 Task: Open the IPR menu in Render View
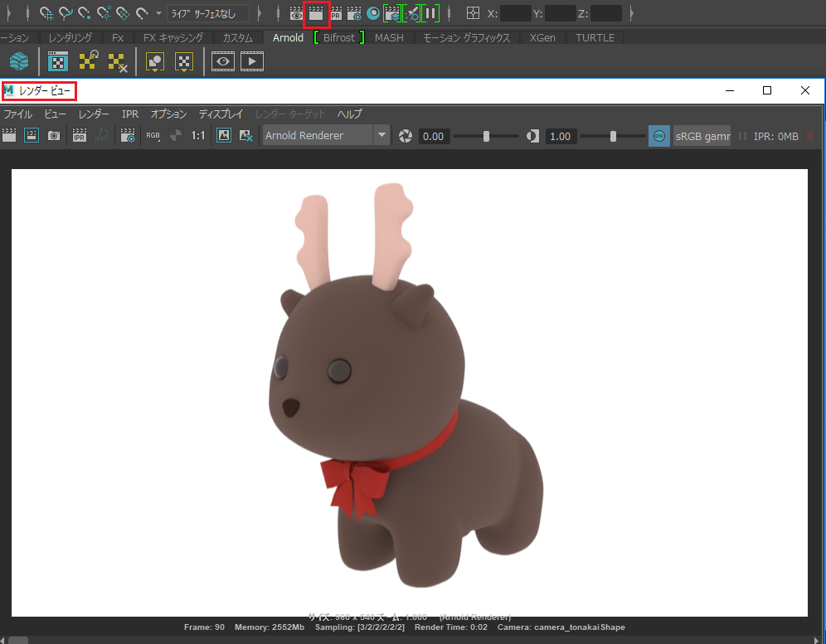(x=130, y=114)
